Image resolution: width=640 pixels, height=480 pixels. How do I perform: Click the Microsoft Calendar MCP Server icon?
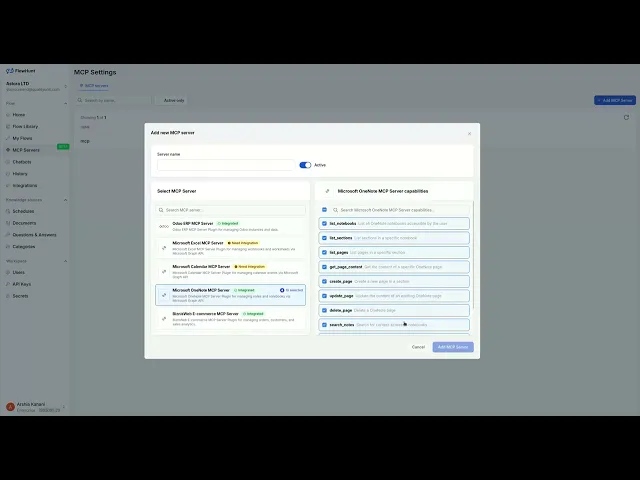tap(164, 272)
